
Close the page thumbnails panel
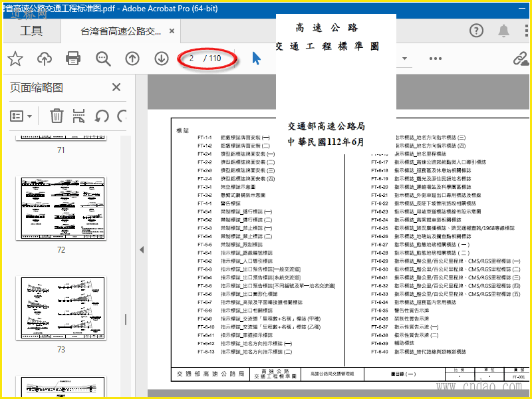(116, 87)
